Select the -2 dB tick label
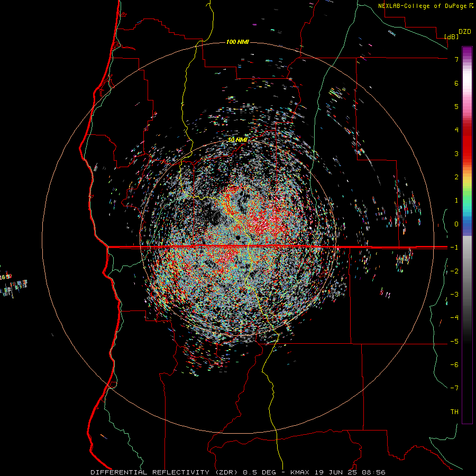Viewport: 476px width, 476px height. coord(454,271)
